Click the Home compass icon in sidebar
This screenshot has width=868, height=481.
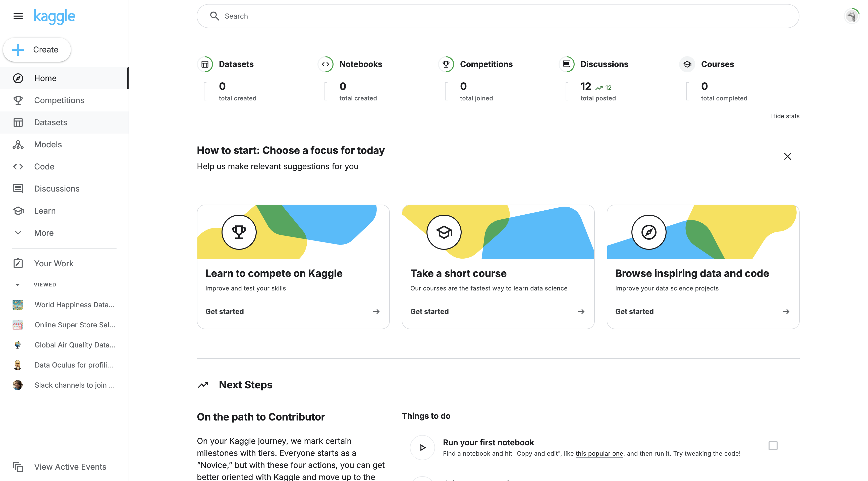[x=18, y=78]
